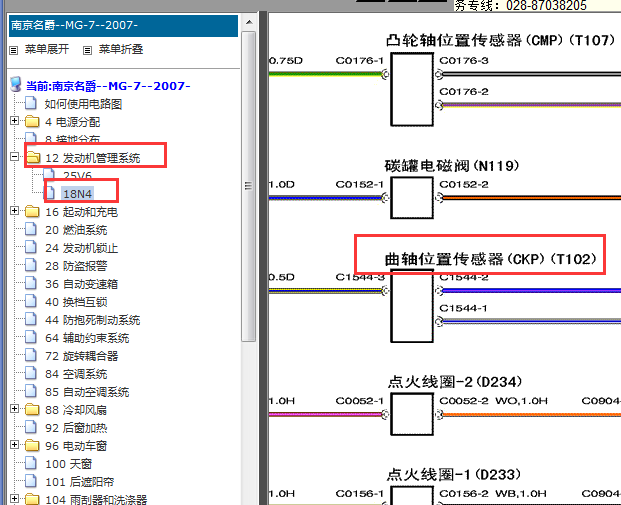Viewport: 621px width, 505px height.
Task: Expand the 16 起动和充电 folder
Action: (14, 210)
